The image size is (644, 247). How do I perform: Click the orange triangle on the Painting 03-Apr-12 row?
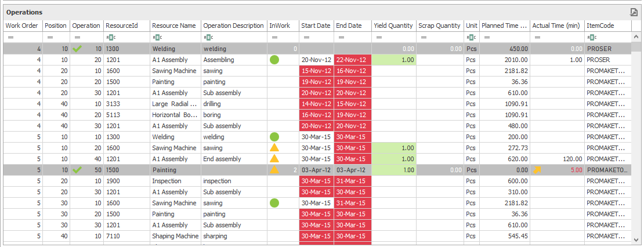pyautogui.click(x=274, y=170)
